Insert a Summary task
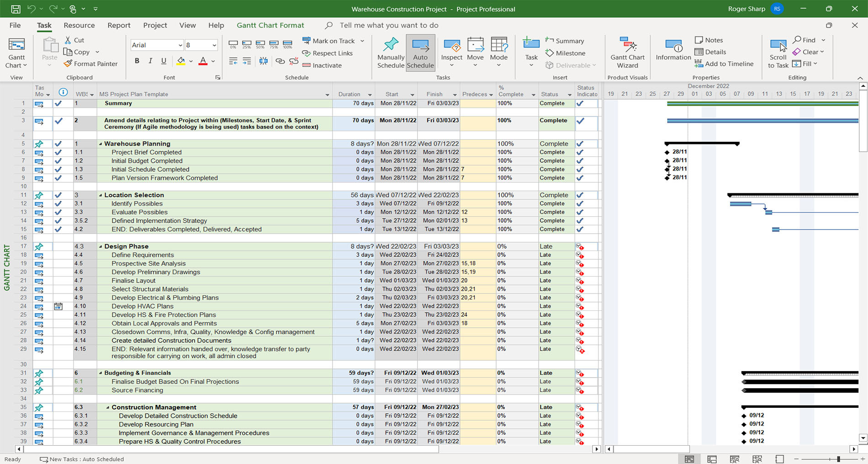 tap(565, 41)
